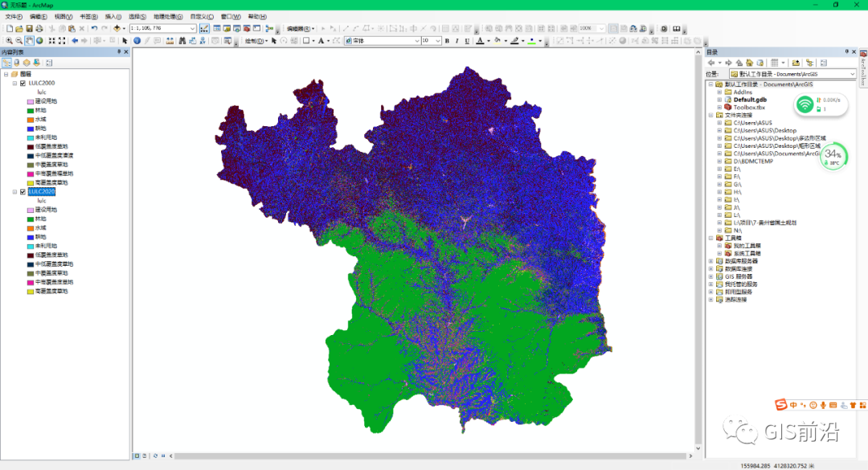Open the 帮助(H) menu
This screenshot has height=470, width=868.
257,17
